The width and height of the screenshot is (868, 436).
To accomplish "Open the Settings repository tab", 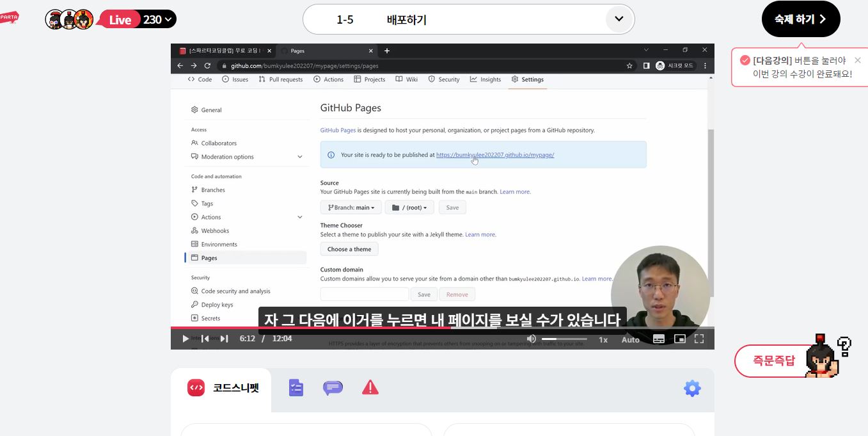I will 528,79.
